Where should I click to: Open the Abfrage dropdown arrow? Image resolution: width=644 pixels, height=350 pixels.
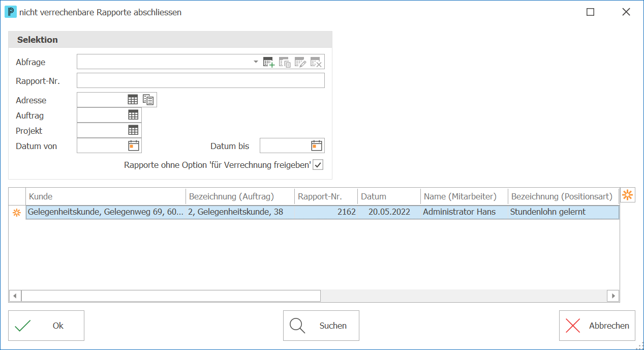click(x=256, y=62)
